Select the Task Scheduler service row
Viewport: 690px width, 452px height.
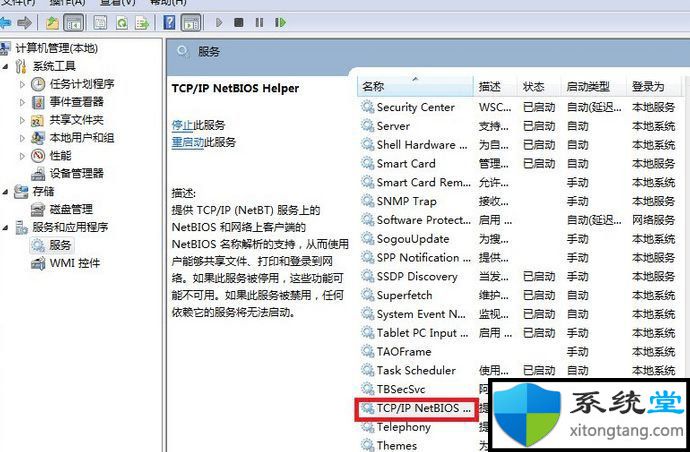[x=519, y=371]
